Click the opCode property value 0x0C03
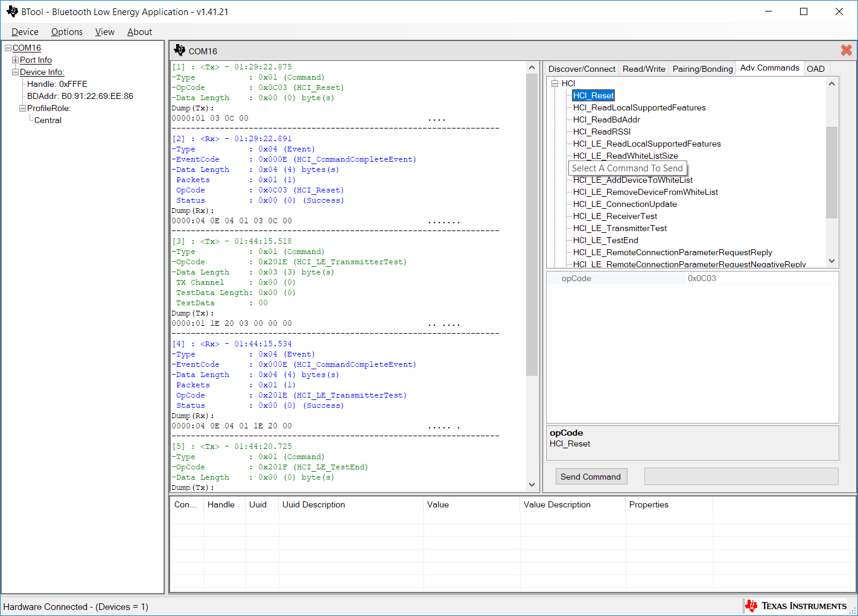The image size is (858, 616). pyautogui.click(x=702, y=278)
